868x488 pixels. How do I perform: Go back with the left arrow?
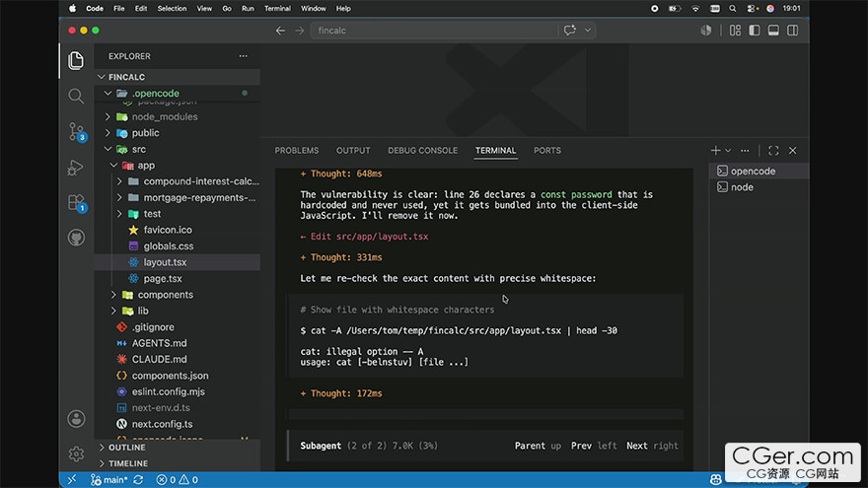click(x=280, y=31)
